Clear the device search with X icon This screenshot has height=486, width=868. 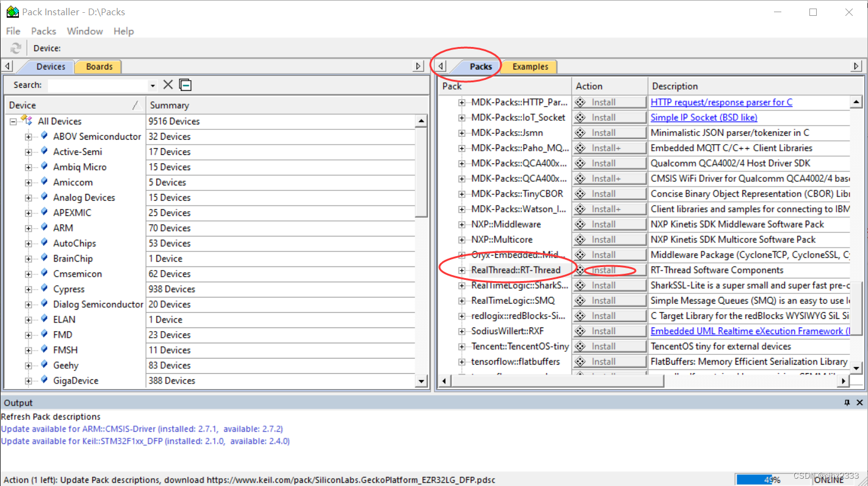(x=168, y=85)
